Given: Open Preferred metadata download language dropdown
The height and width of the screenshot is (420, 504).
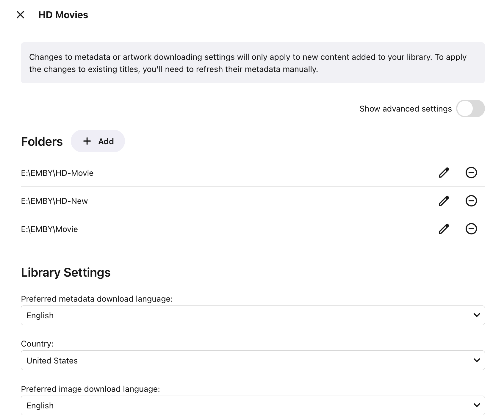Looking at the screenshot, I should click(252, 315).
